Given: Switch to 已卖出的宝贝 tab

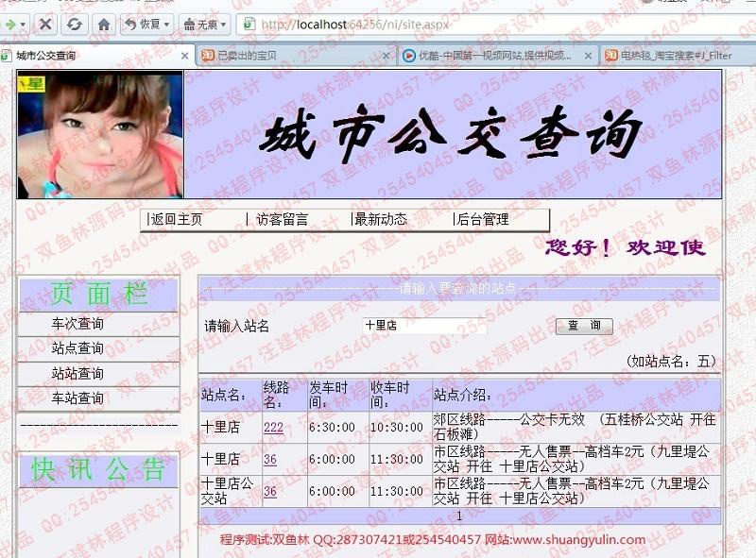Looking at the screenshot, I should click(x=297, y=56).
